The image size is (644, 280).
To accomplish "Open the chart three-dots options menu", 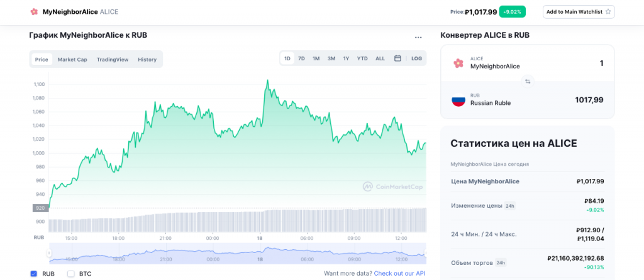I will pyautogui.click(x=418, y=38).
